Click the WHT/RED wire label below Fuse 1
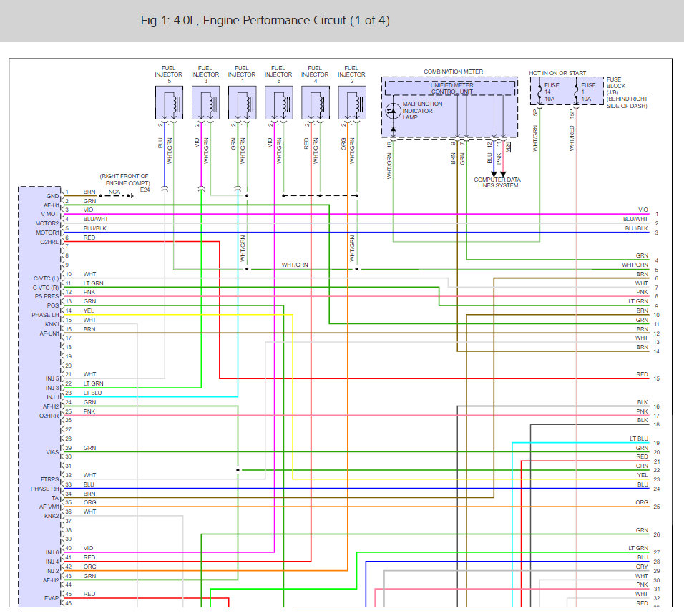 pos(572,138)
